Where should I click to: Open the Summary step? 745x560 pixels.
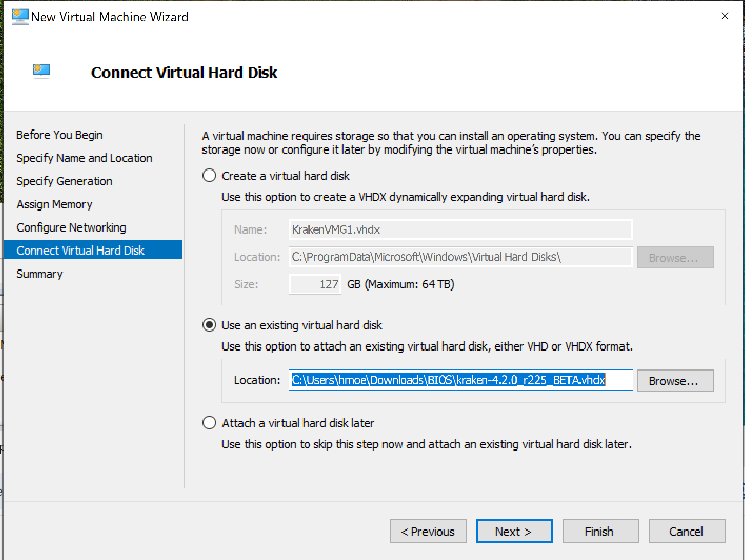(40, 274)
